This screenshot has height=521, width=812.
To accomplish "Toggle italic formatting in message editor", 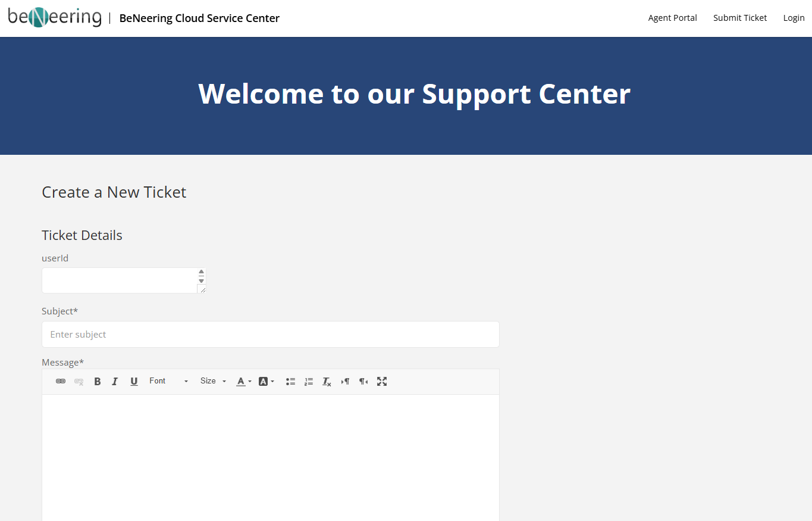I will [115, 382].
